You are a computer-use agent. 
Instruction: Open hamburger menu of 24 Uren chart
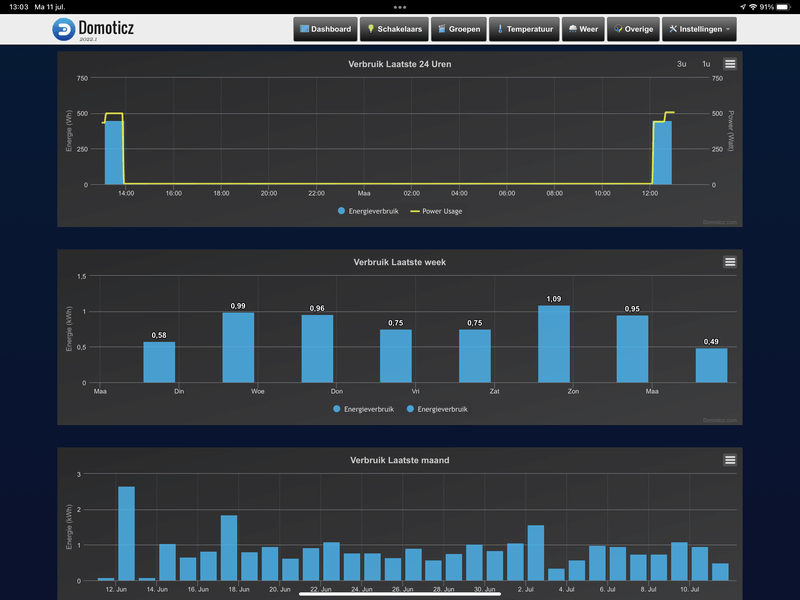(x=730, y=64)
